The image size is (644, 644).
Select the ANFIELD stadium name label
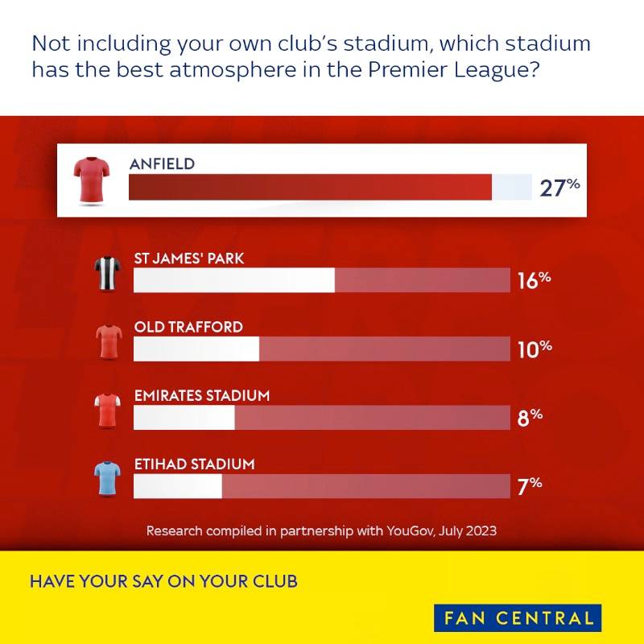point(162,164)
